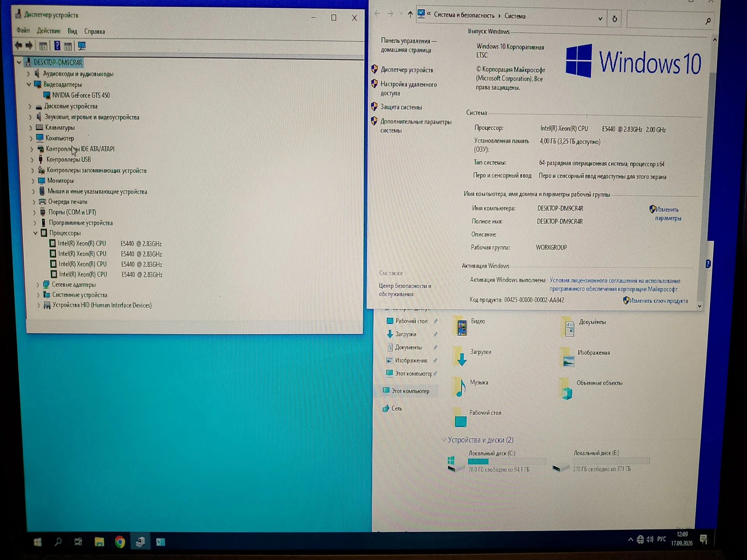
Task: Click the Forward arrow in Device Manager toolbar
Action: pos(29,45)
